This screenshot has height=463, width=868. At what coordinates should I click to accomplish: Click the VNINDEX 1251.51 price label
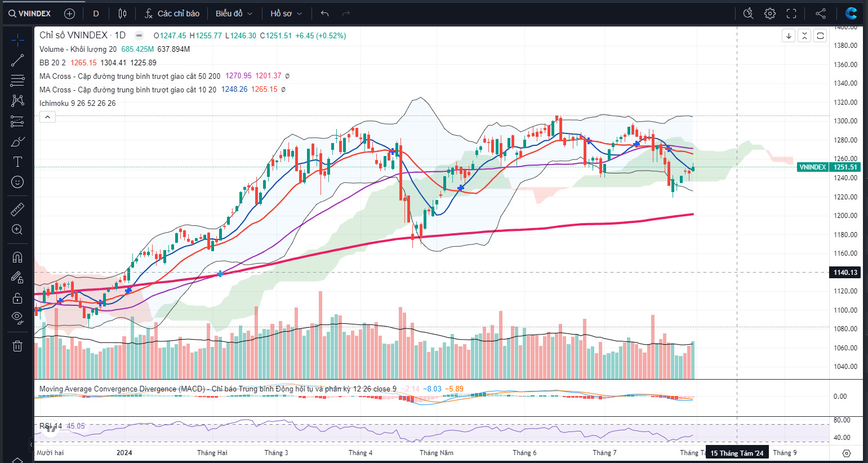tap(828, 167)
